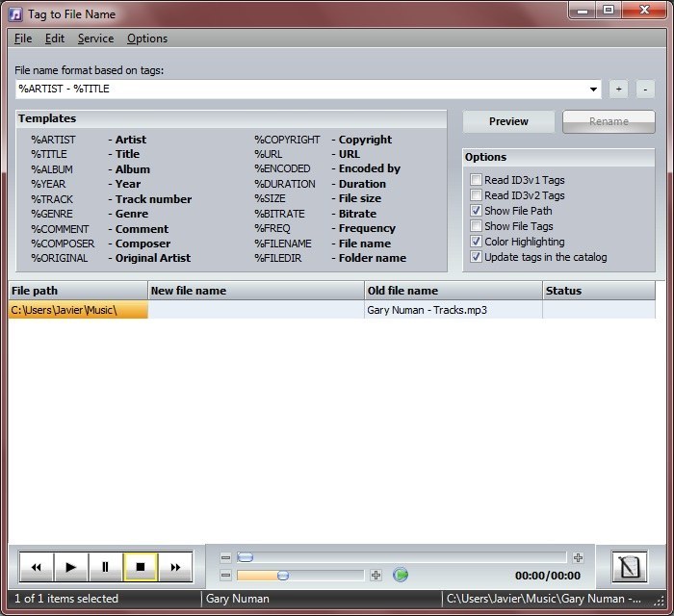
Task: Select the C:\Users\Javier\Music\ path cell
Action: (x=78, y=310)
